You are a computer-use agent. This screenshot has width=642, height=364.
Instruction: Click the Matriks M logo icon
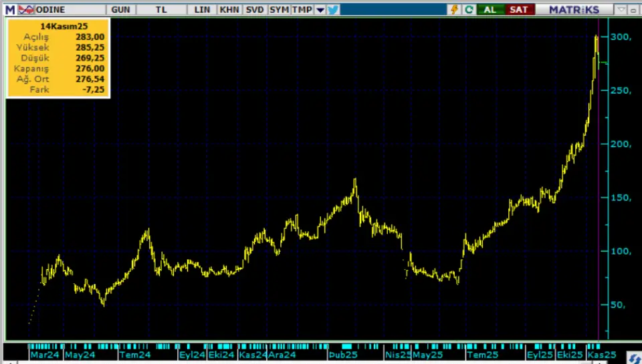pyautogui.click(x=10, y=9)
